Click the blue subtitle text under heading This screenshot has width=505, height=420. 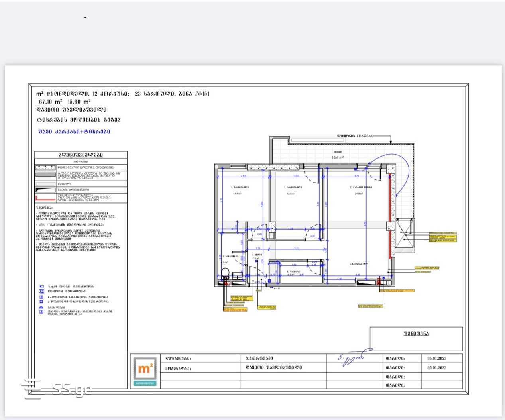[x=74, y=131]
